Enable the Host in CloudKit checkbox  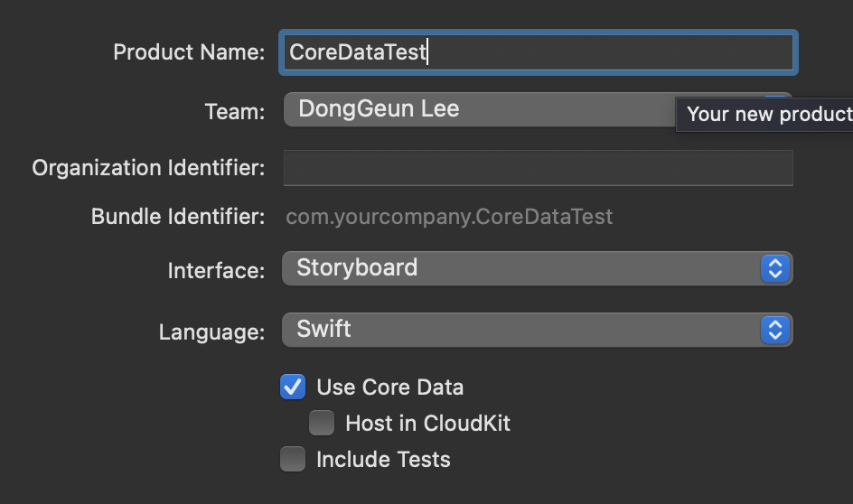322,423
